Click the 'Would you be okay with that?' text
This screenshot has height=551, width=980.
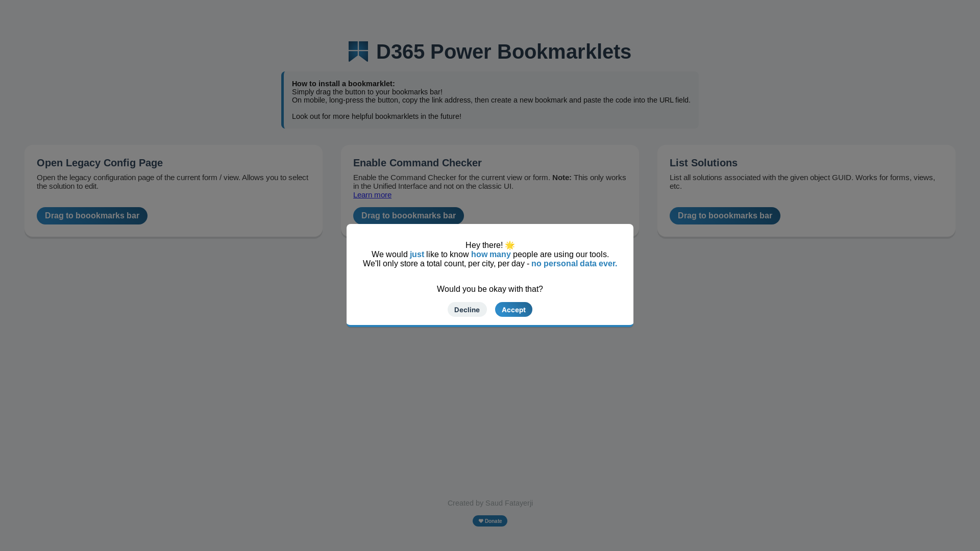click(490, 289)
